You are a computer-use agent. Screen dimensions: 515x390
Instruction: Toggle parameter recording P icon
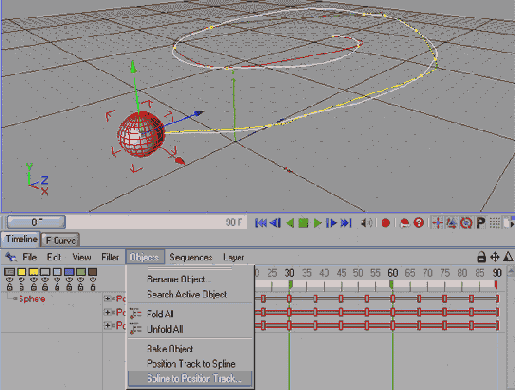[x=480, y=223]
